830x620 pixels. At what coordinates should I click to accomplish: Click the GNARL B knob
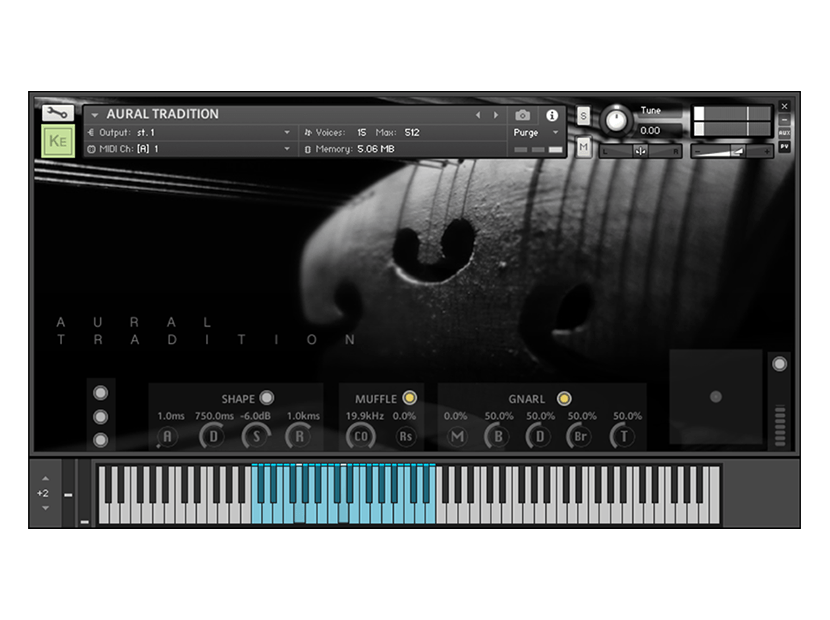[498, 437]
